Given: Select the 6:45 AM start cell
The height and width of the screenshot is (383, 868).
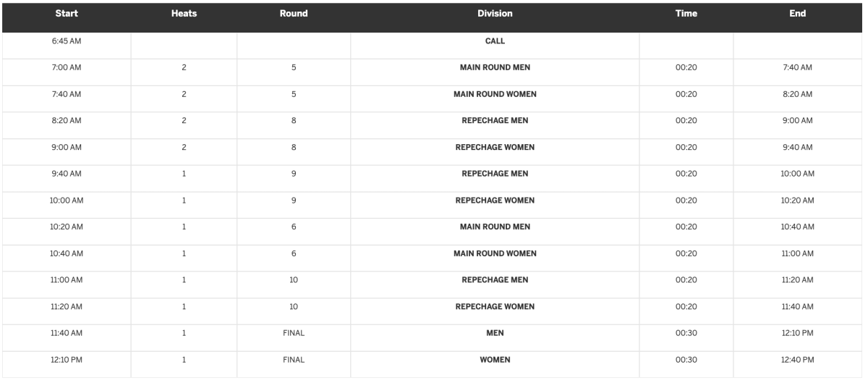Looking at the screenshot, I should [x=67, y=41].
